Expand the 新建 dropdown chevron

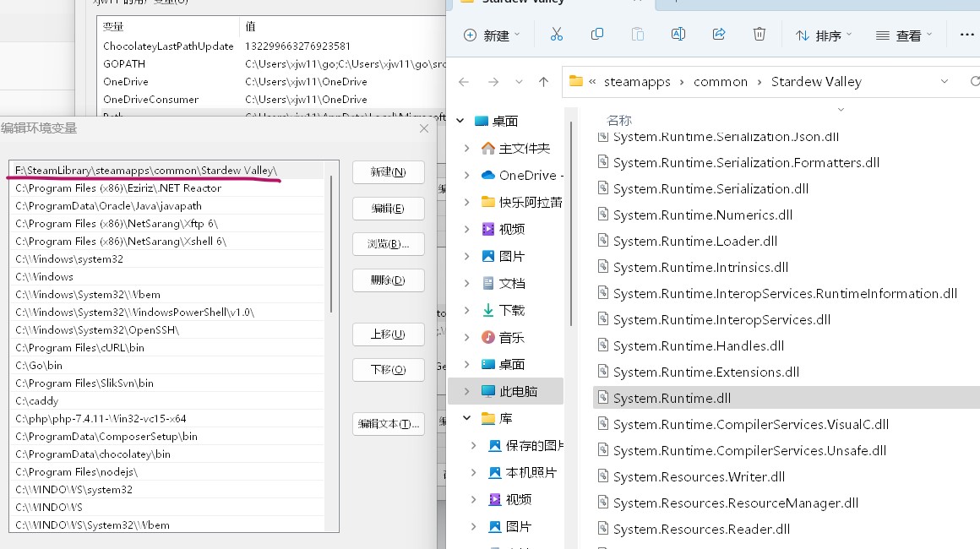click(x=519, y=34)
